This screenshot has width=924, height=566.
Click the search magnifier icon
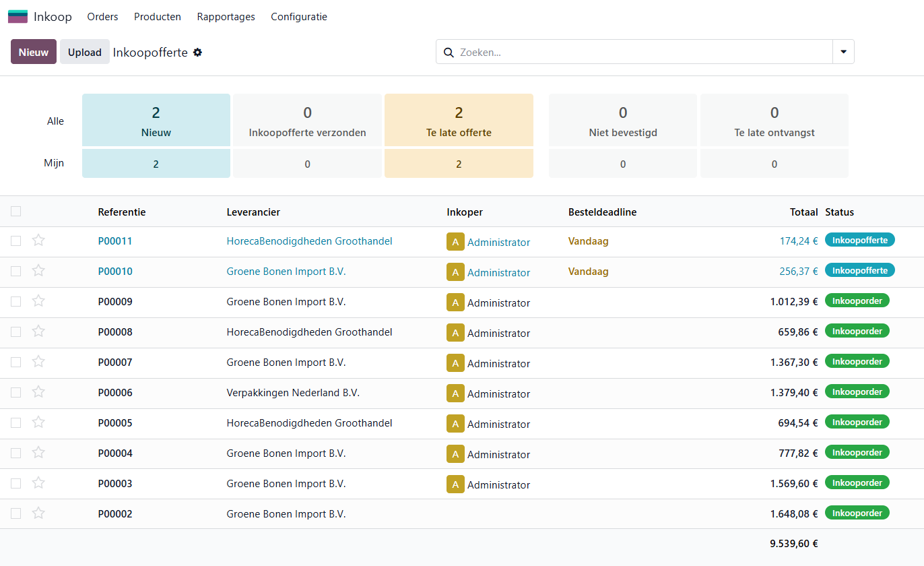coord(449,52)
